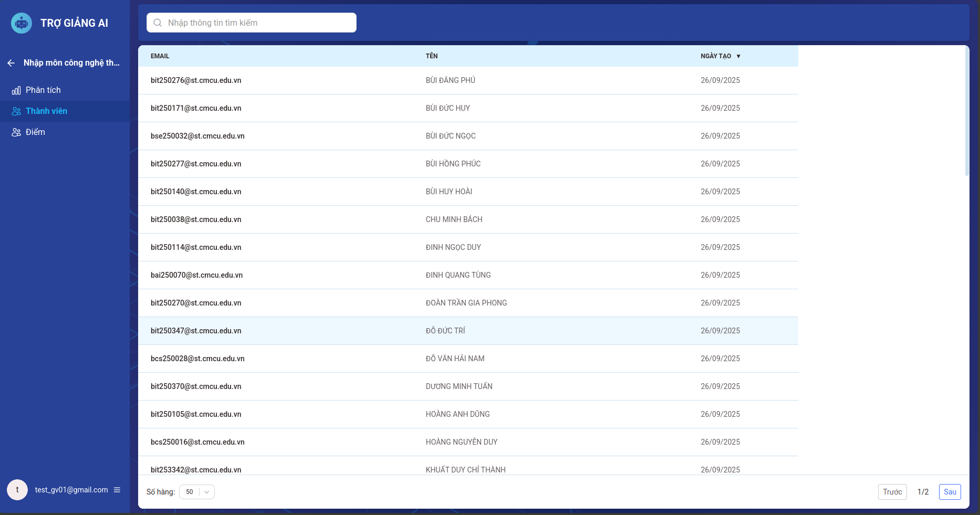Click the user avatar circle 't'
Image resolution: width=980 pixels, height=515 pixels.
pyautogui.click(x=17, y=490)
